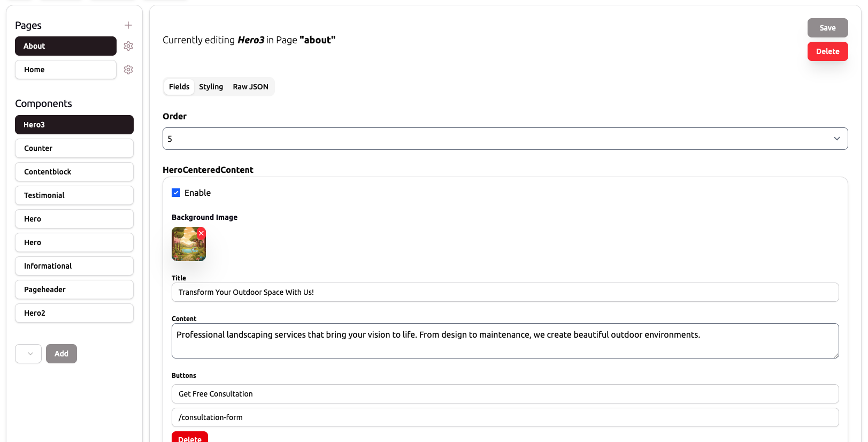The width and height of the screenshot is (868, 442).
Task: Expand the Order dropdown
Action: tap(505, 139)
